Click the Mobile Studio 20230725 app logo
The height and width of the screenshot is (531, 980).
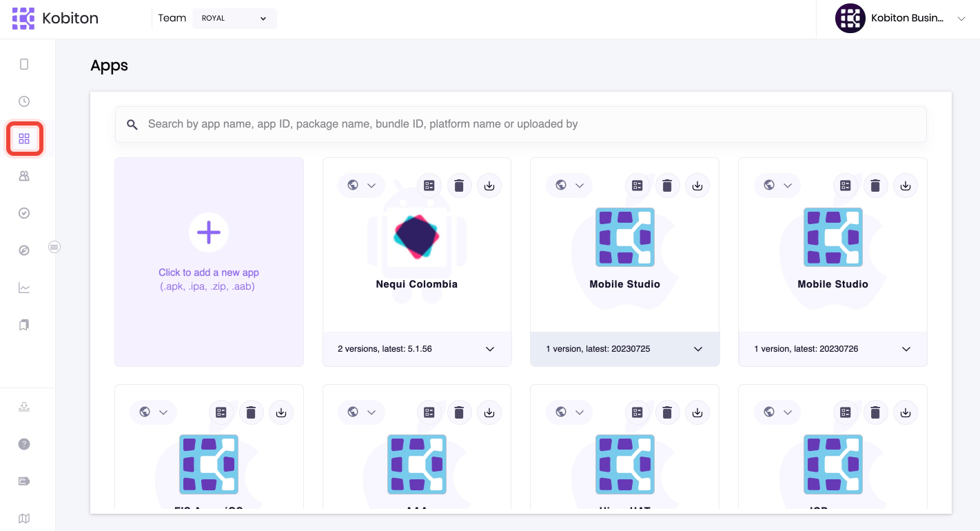pos(625,237)
